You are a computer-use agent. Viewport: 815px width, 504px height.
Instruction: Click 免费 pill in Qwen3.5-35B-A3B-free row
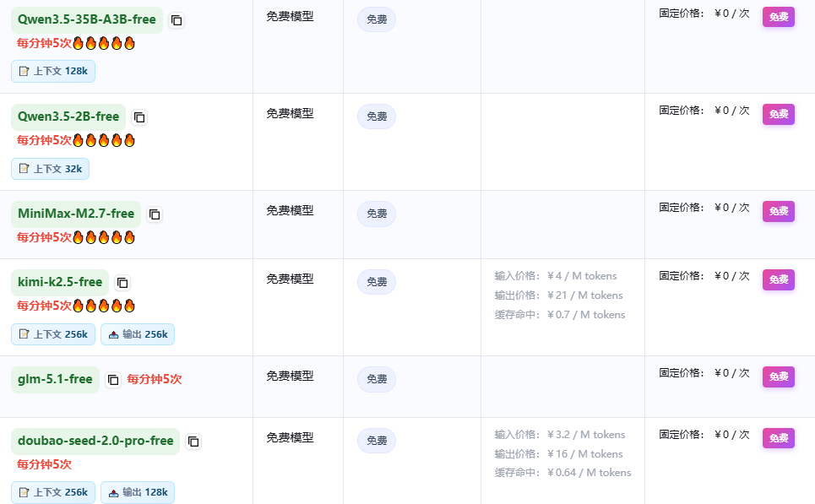[377, 19]
